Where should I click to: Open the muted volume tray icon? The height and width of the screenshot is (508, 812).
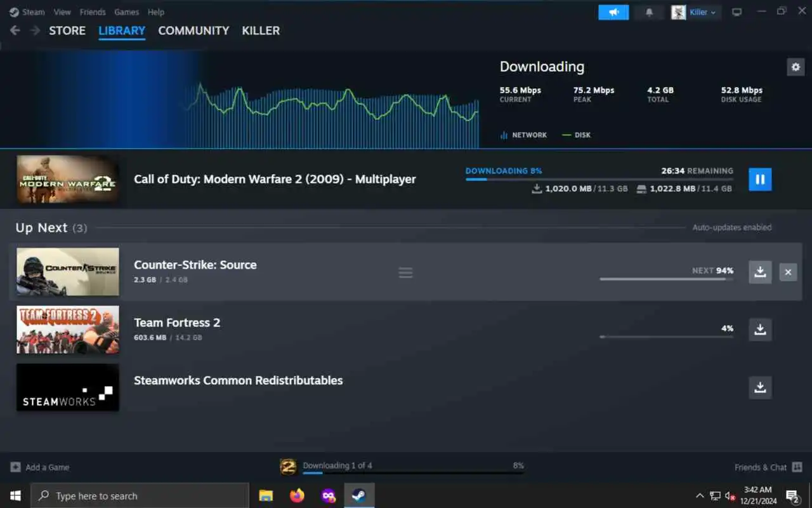[x=731, y=496]
